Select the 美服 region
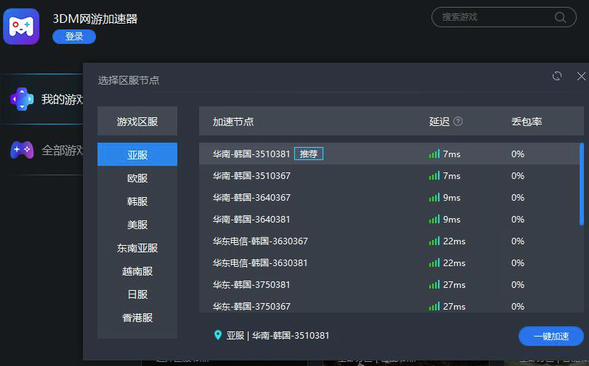 [x=137, y=224]
